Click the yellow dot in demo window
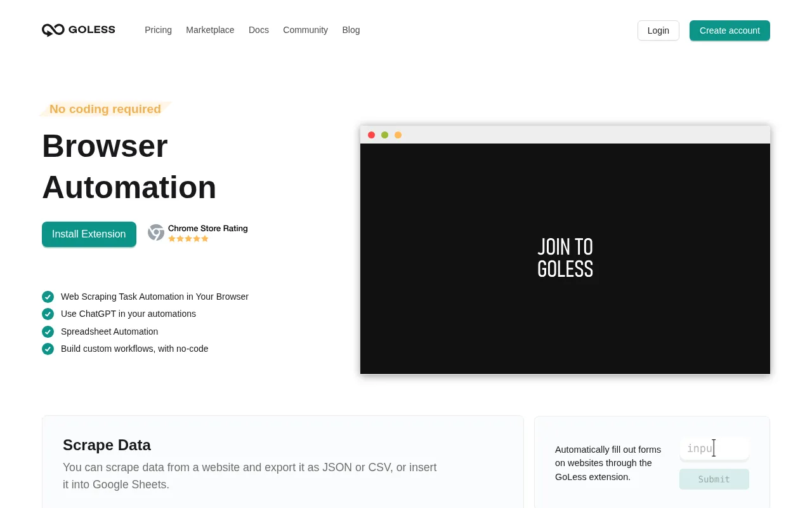Image resolution: width=812 pixels, height=508 pixels. coord(398,135)
